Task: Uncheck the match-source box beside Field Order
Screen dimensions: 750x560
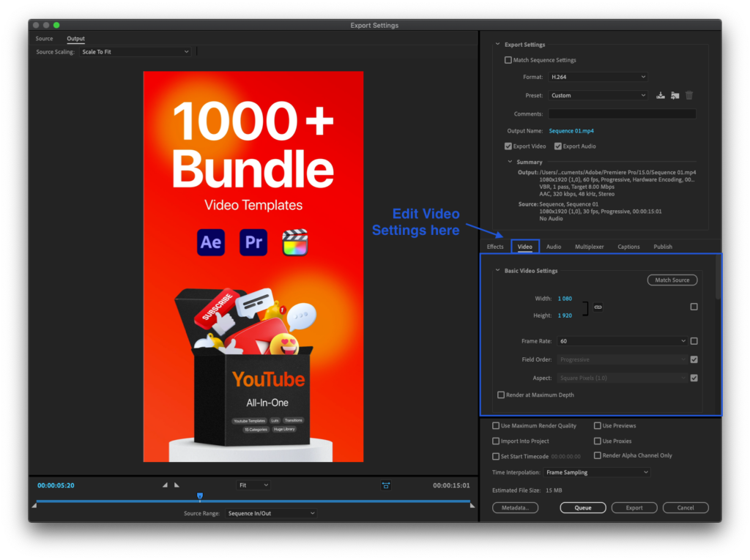Action: [694, 359]
